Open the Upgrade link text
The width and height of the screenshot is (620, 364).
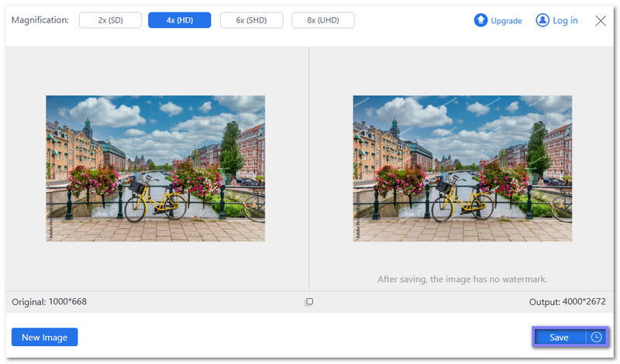tap(507, 21)
